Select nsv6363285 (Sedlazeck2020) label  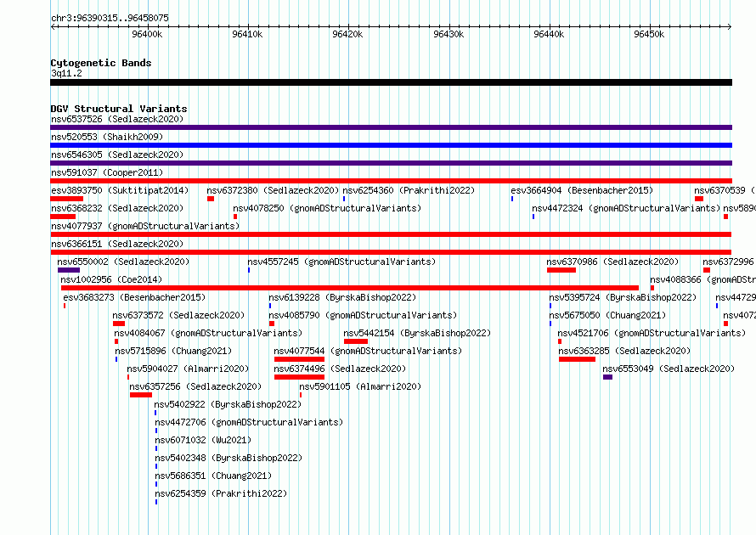click(x=624, y=351)
